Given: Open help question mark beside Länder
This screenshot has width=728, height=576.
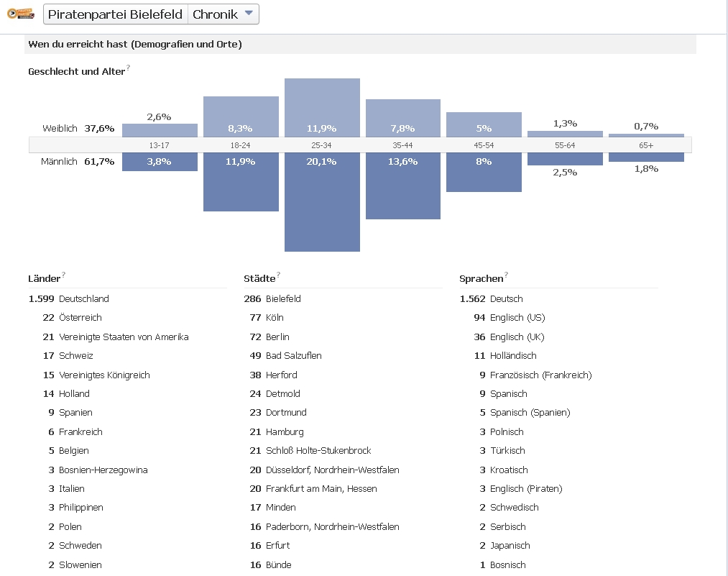Looking at the screenshot, I should (x=63, y=275).
